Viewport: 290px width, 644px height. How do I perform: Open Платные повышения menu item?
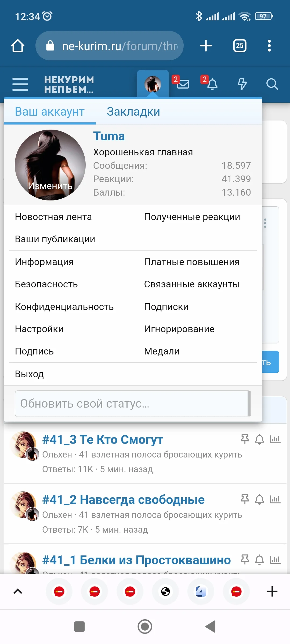[192, 262]
